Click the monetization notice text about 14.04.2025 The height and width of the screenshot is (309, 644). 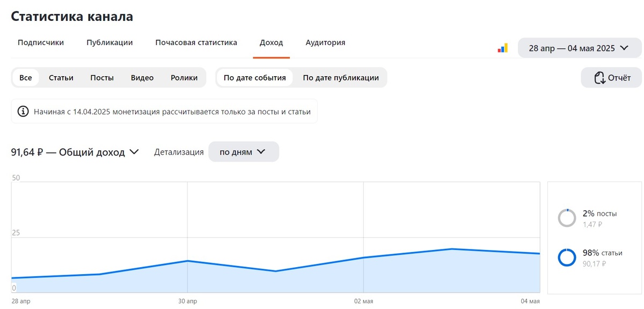tap(172, 112)
